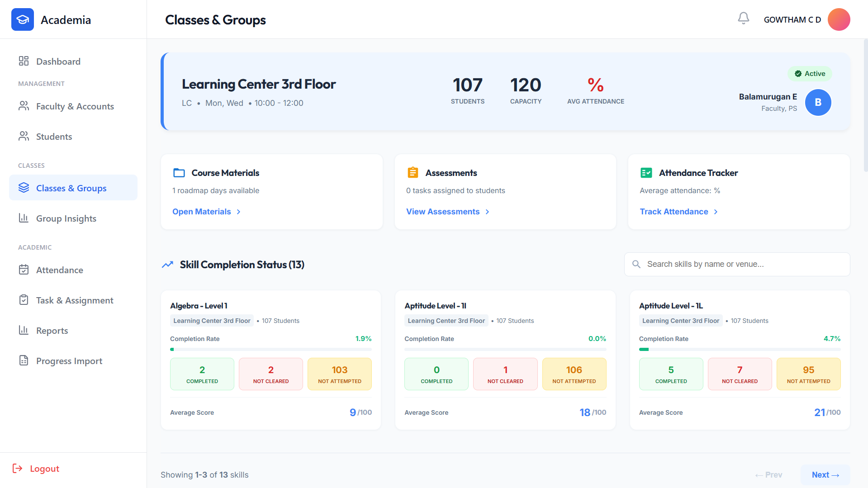Viewport: 868px width, 488px height.
Task: Click the Algebra Level 1 completion progress bar
Action: 270,349
